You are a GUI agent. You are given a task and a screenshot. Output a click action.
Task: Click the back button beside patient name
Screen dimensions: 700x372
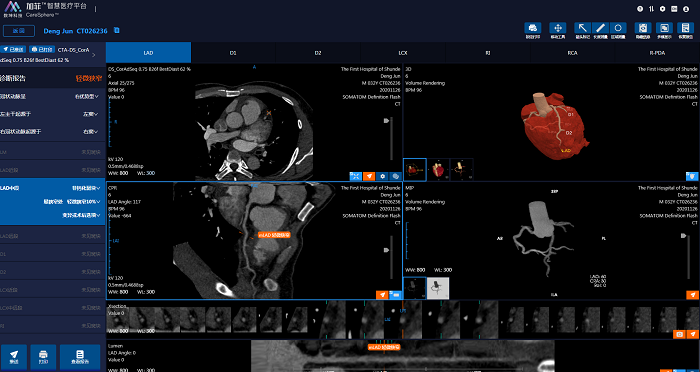point(18,31)
